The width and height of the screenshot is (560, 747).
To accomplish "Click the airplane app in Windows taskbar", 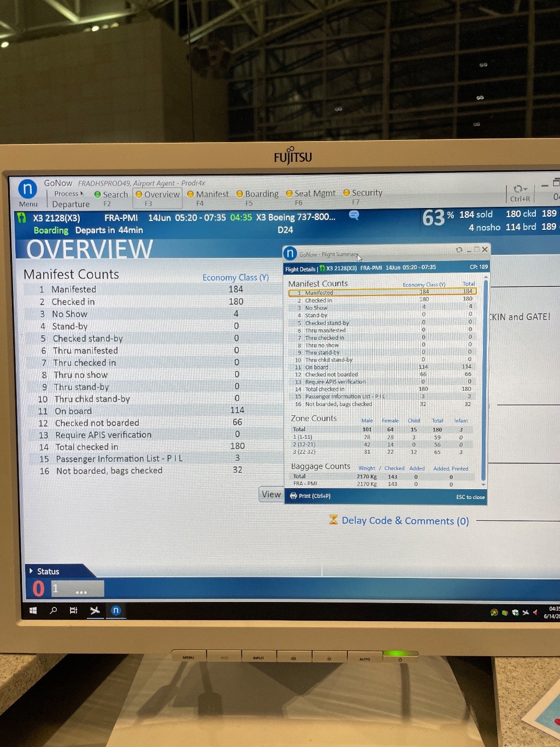I will (x=95, y=611).
